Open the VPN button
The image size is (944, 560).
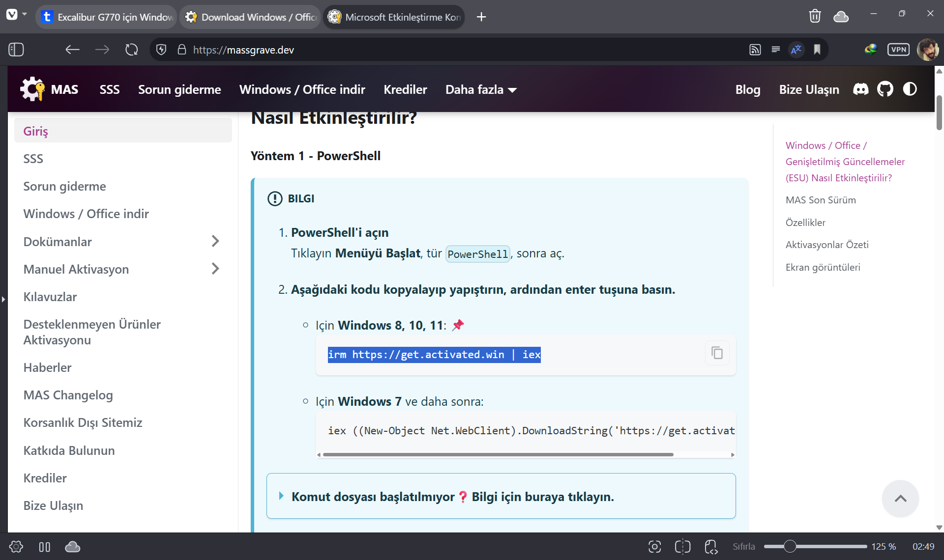point(898,50)
